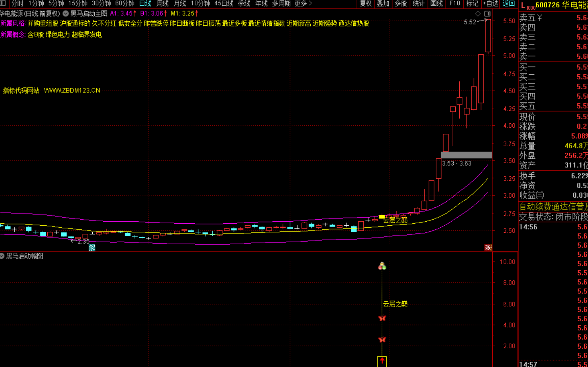588x367 pixels.
Task: Click the gray 3.53 - 3.63 gap band
Action: click(466, 155)
